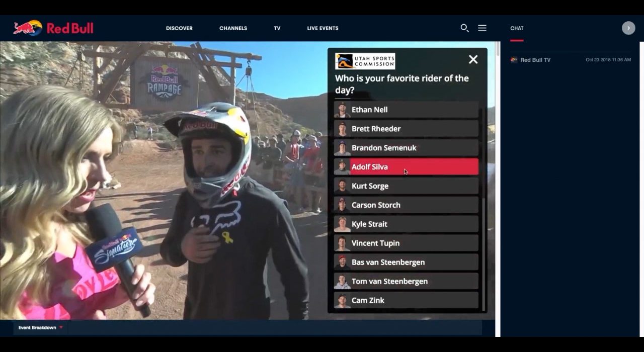Vote for Ethan Nell

pos(406,110)
